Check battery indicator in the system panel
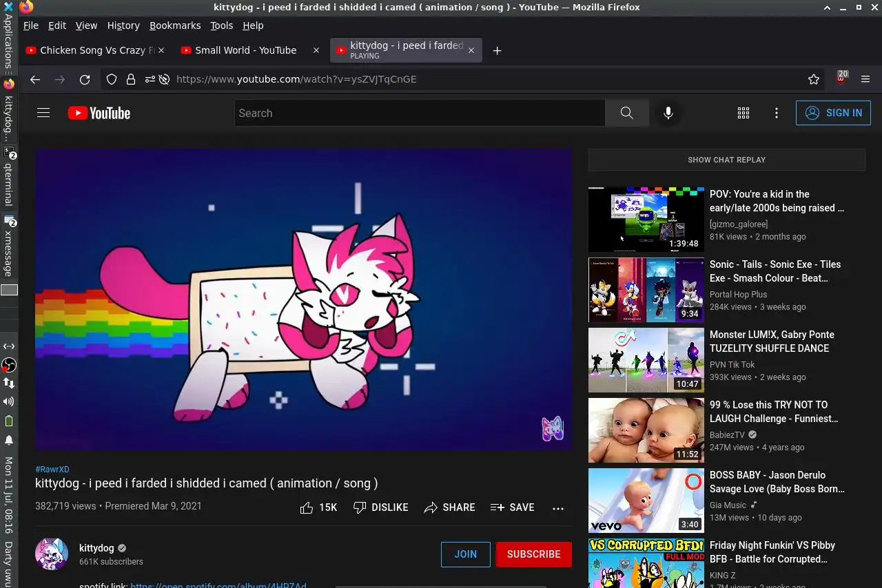Viewport: 882px width, 588px height. coord(9,421)
